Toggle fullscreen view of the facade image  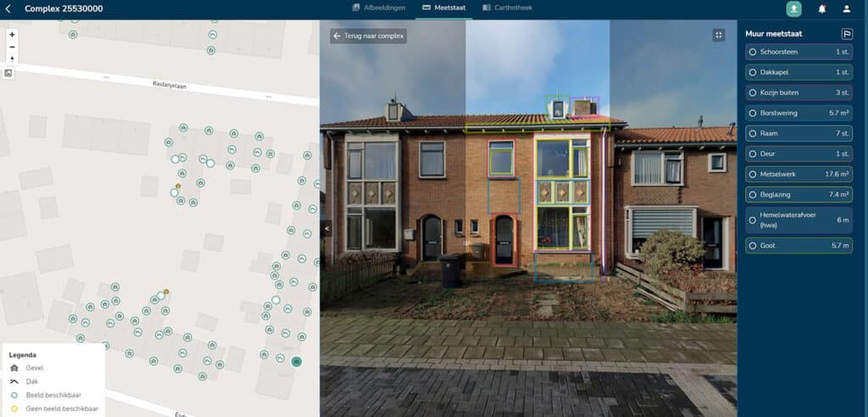[x=719, y=35]
